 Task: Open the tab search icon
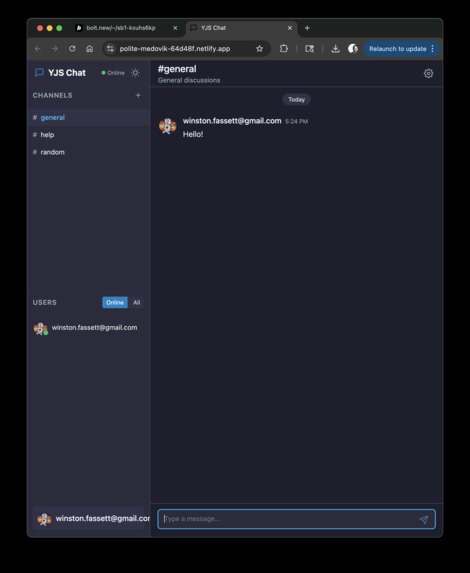click(310, 49)
